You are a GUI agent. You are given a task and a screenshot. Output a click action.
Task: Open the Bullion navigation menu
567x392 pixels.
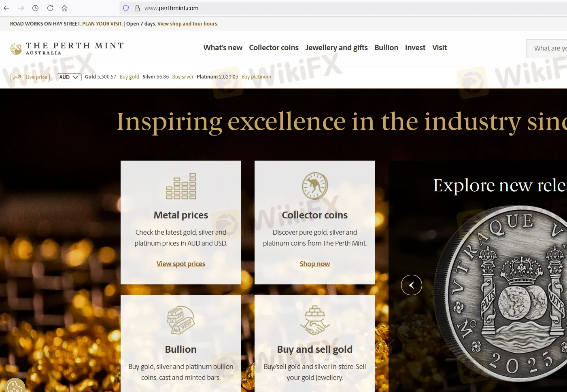[386, 48]
